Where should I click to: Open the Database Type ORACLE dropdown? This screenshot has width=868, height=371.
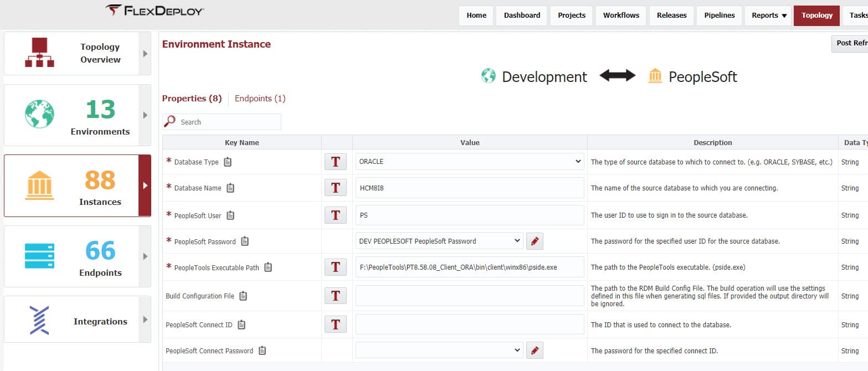(470, 162)
